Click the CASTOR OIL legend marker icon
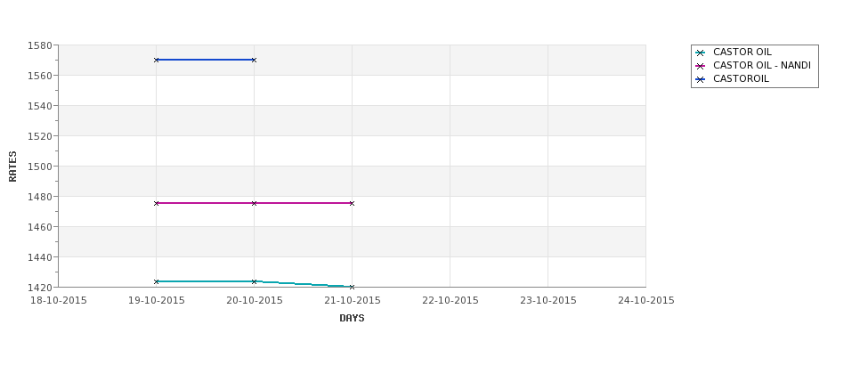Image resolution: width=868 pixels, height=382 pixels. [701, 53]
